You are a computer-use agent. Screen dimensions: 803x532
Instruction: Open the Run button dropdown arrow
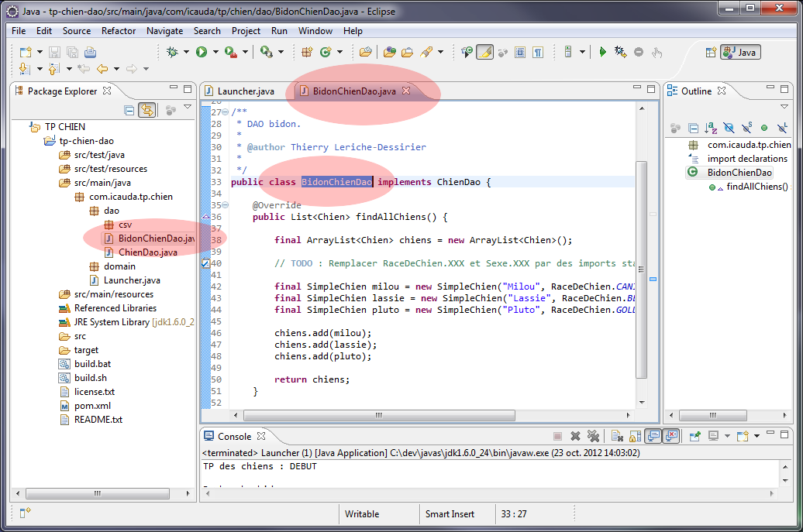[215, 52]
